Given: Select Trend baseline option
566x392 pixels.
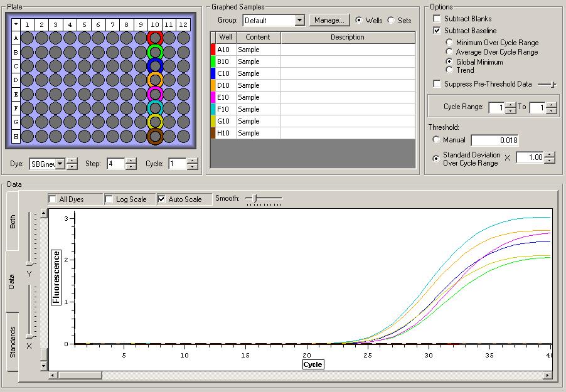Looking at the screenshot, I should tap(449, 70).
